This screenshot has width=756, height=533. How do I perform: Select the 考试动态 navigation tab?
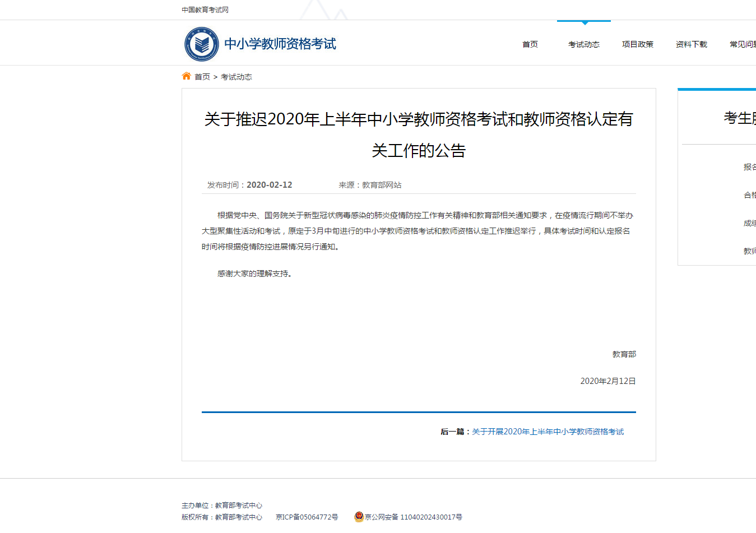(584, 44)
